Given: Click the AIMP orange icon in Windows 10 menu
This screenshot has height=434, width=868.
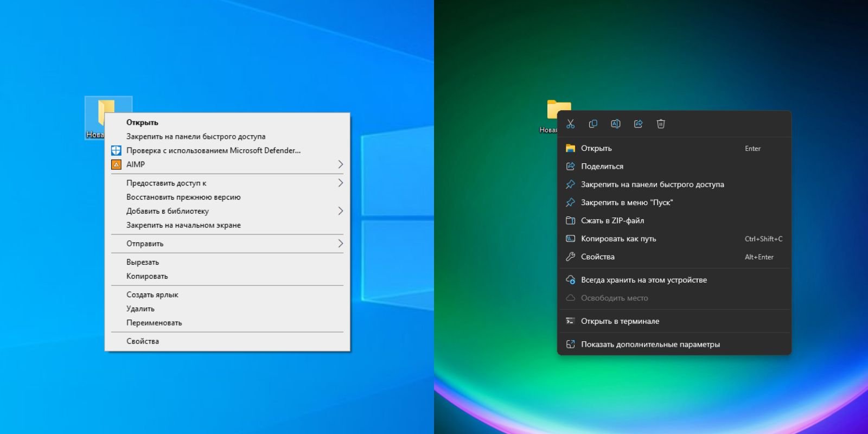Looking at the screenshot, I should click(x=116, y=164).
